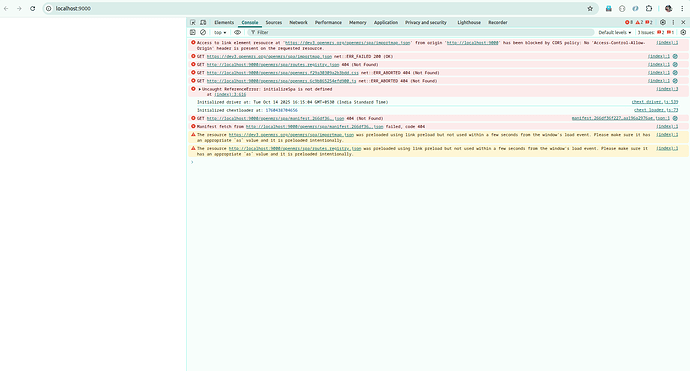Open the openmrs .css ERR_ABORTED URL
This screenshot has width=690, height=371.
pyautogui.click(x=283, y=73)
